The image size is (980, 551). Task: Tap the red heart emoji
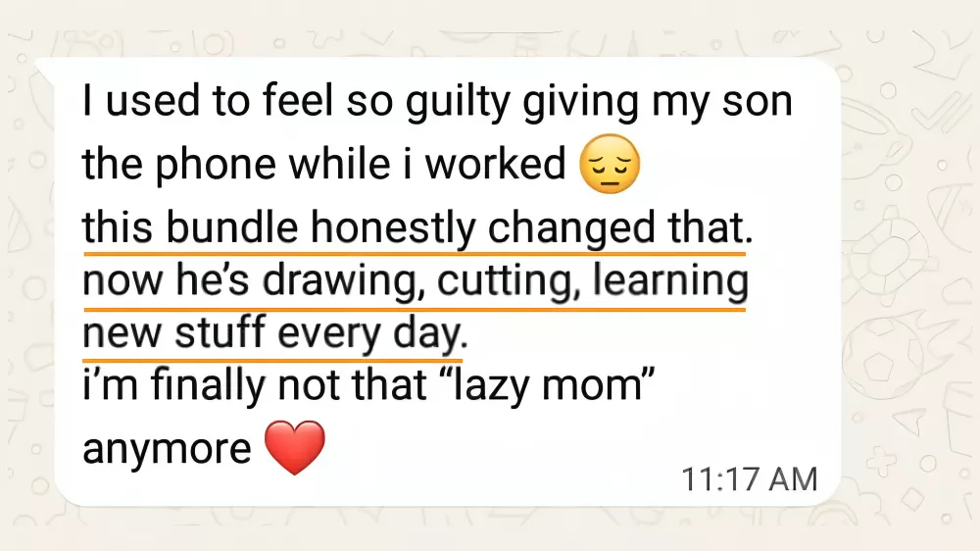[x=294, y=450]
